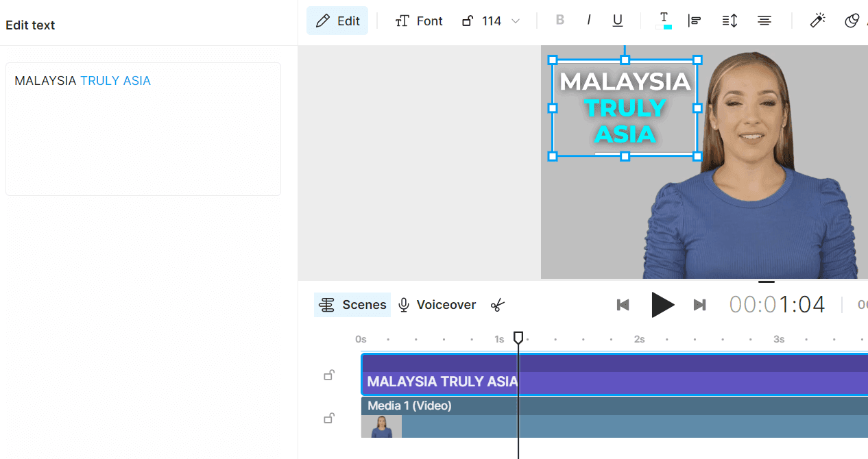Skip to the next scene

pos(699,305)
